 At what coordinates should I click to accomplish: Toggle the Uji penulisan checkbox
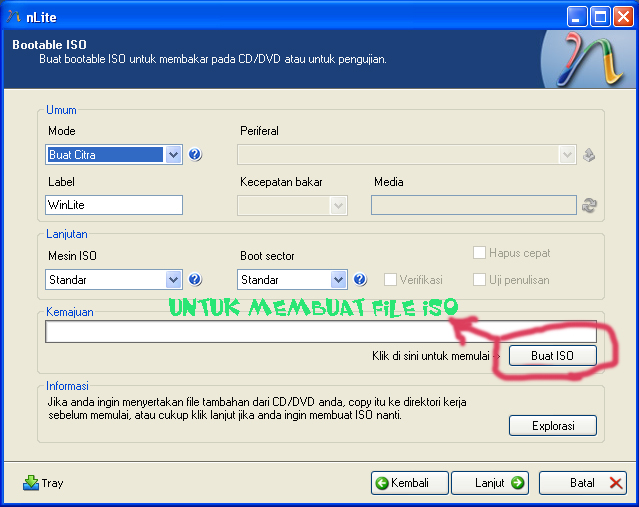(x=479, y=280)
